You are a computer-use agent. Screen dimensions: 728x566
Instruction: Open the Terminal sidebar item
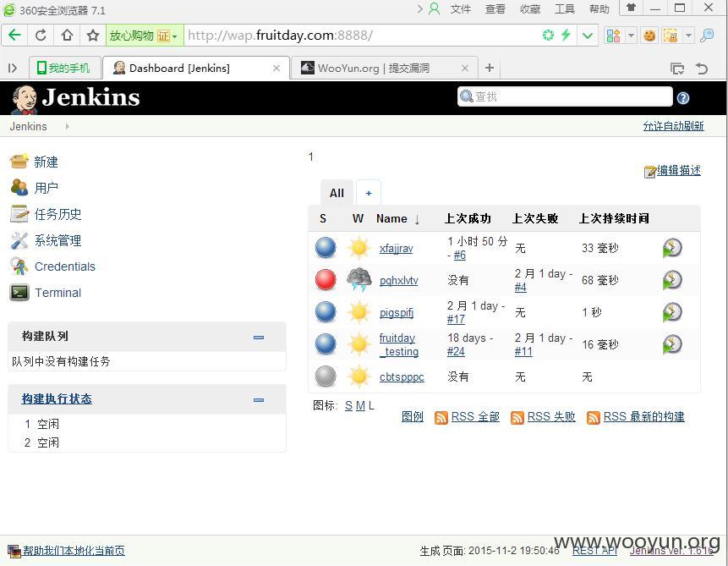coord(57,293)
